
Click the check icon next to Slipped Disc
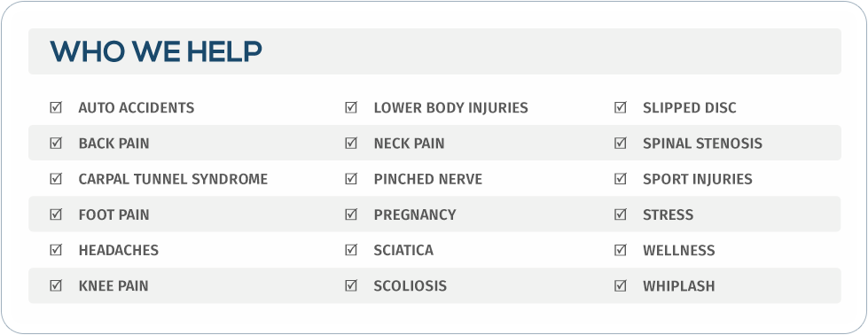[621, 107]
